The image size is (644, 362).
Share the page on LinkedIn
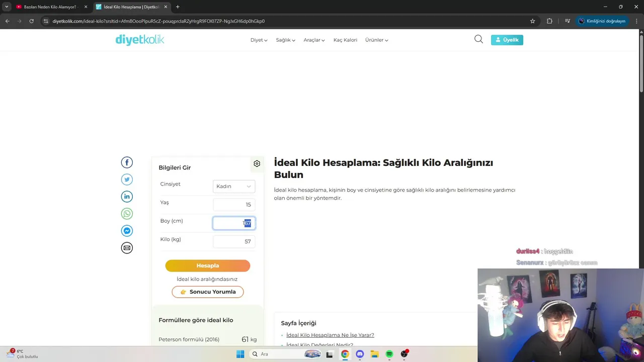click(127, 197)
